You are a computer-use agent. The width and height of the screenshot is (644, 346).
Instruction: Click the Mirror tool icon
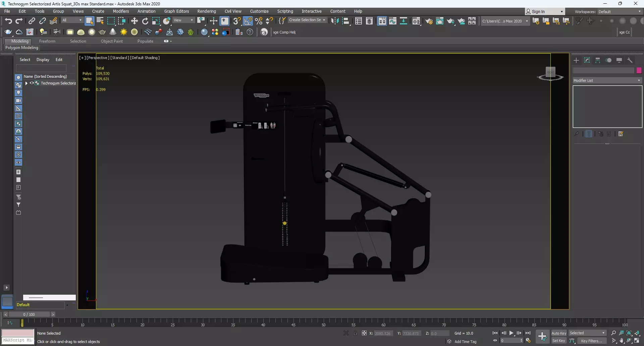point(335,21)
